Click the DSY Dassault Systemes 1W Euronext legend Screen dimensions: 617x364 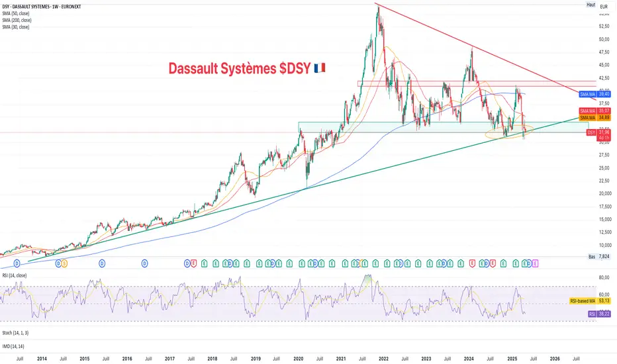click(41, 7)
